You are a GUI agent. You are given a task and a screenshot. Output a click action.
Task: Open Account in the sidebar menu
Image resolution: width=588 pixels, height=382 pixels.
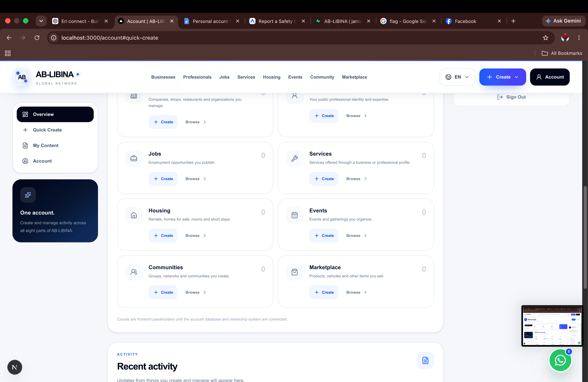[55, 161]
